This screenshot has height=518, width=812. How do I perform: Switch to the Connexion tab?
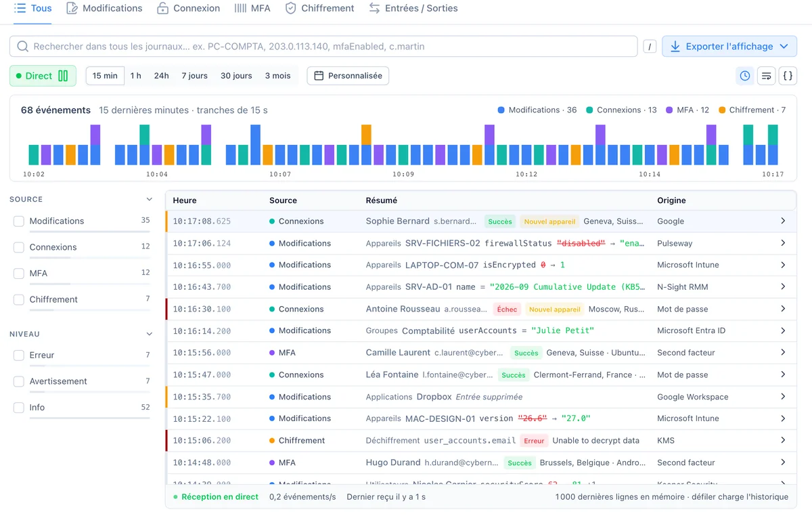click(x=188, y=8)
